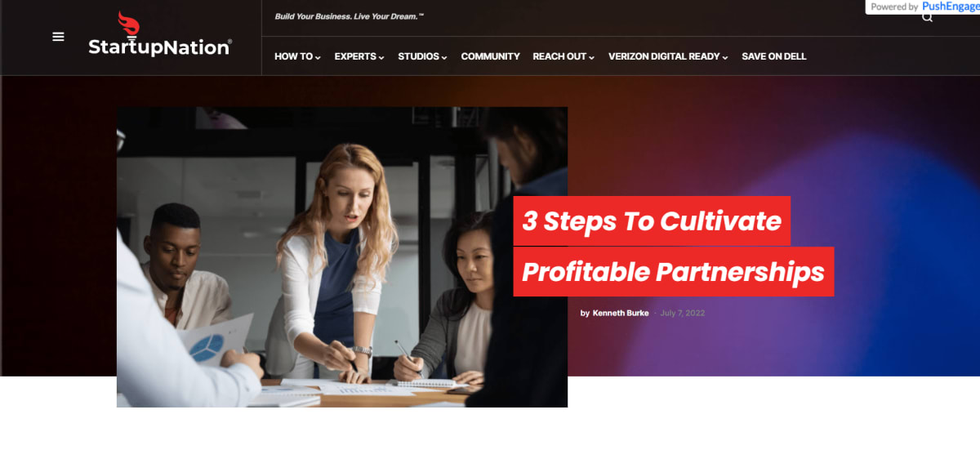
Task: Open author Kenneth Burke's profile link
Action: [x=621, y=313]
